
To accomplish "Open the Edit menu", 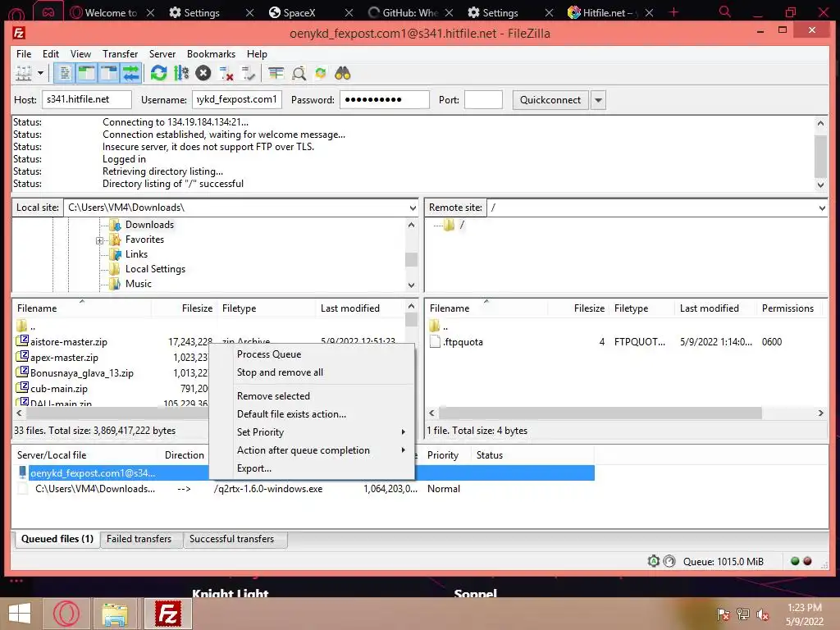I will click(x=50, y=53).
